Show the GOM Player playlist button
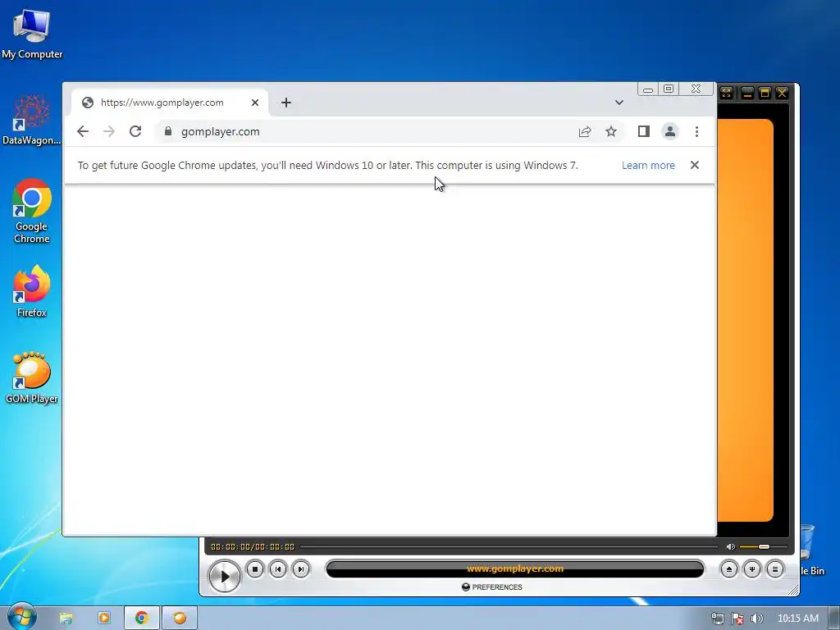The height and width of the screenshot is (630, 840). [x=775, y=569]
